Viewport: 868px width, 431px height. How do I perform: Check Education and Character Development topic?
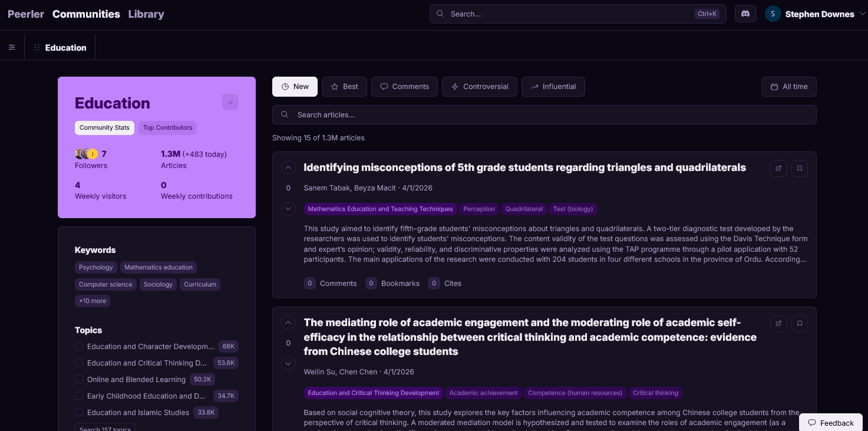click(79, 347)
